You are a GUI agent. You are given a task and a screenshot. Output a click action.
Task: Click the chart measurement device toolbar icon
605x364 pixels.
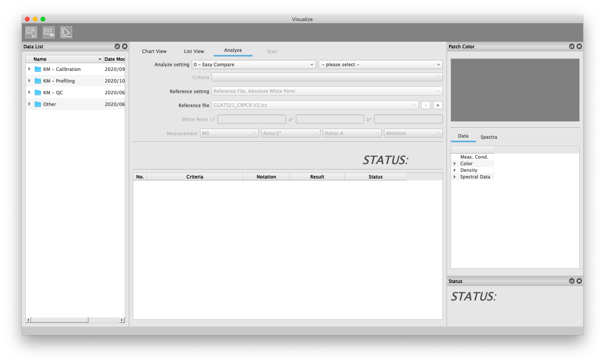[x=31, y=32]
